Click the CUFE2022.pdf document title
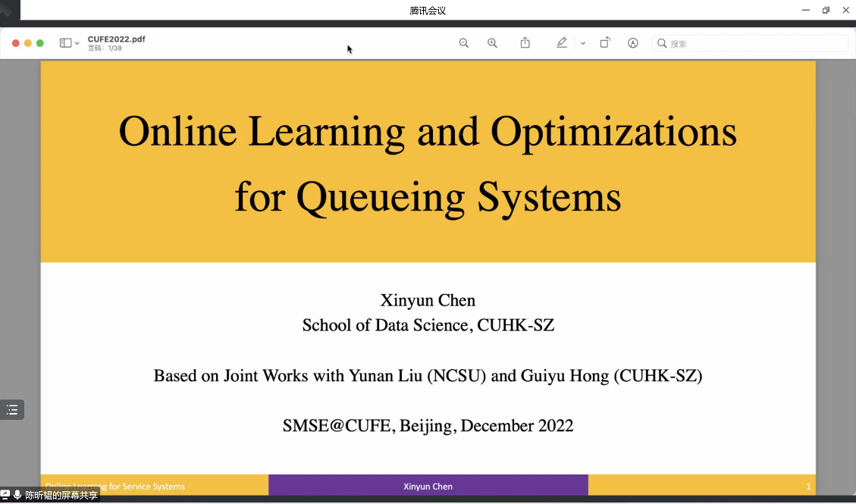This screenshot has height=504, width=856. click(x=116, y=39)
